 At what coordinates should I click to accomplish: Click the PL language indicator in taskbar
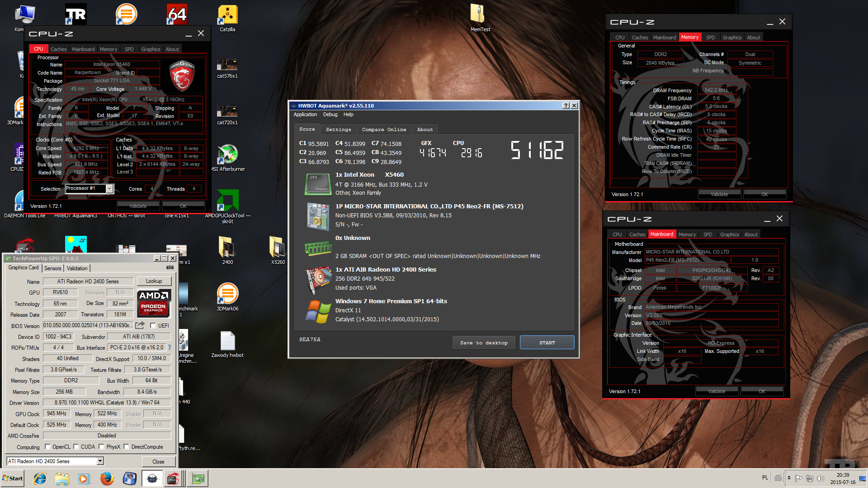[765, 478]
